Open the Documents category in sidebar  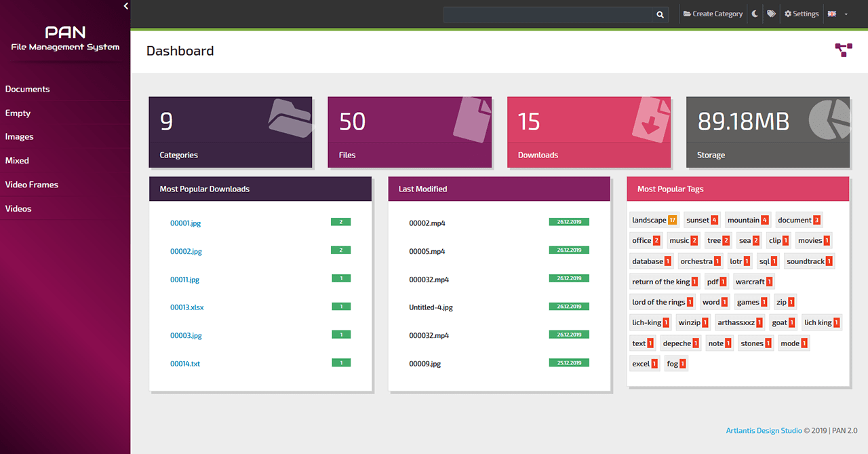(28, 89)
